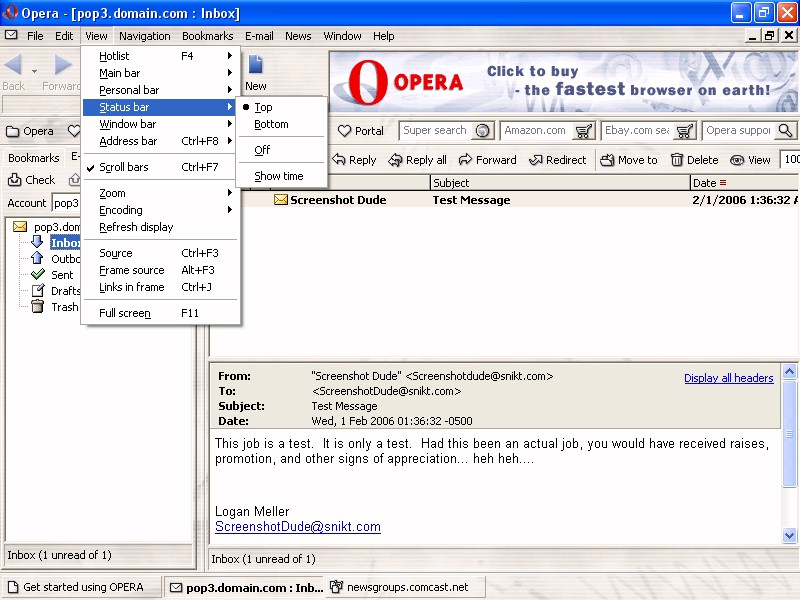
Task: Click the Move to icon
Action: (x=607, y=160)
